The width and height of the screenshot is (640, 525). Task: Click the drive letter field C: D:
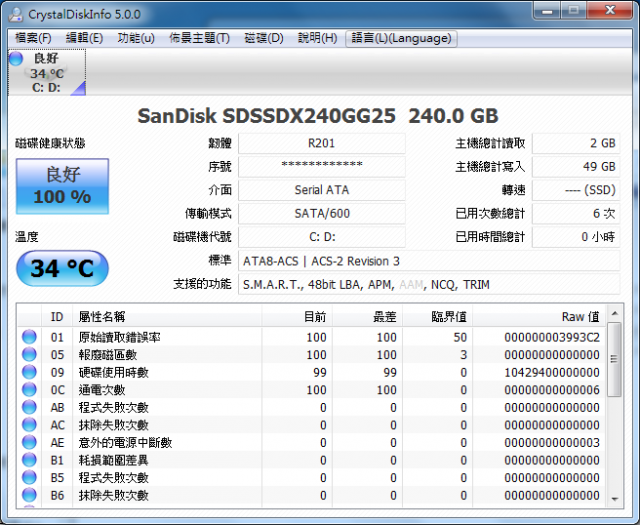pyautogui.click(x=322, y=237)
